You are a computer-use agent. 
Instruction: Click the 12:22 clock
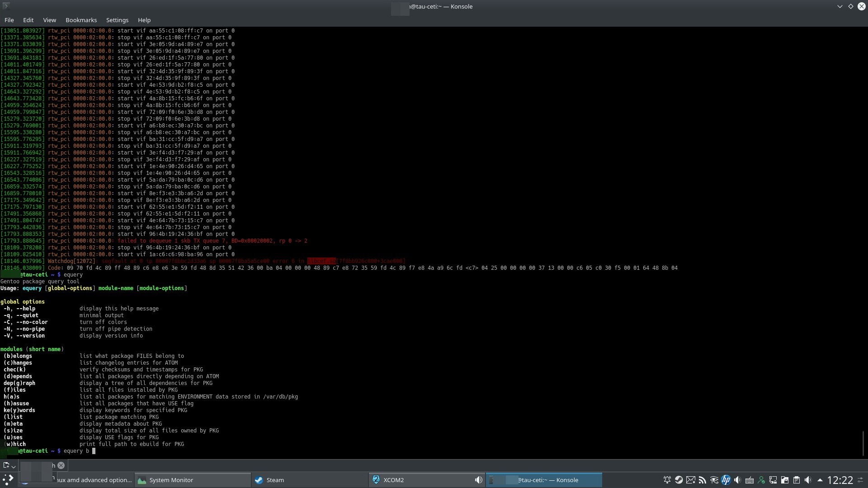click(x=840, y=480)
